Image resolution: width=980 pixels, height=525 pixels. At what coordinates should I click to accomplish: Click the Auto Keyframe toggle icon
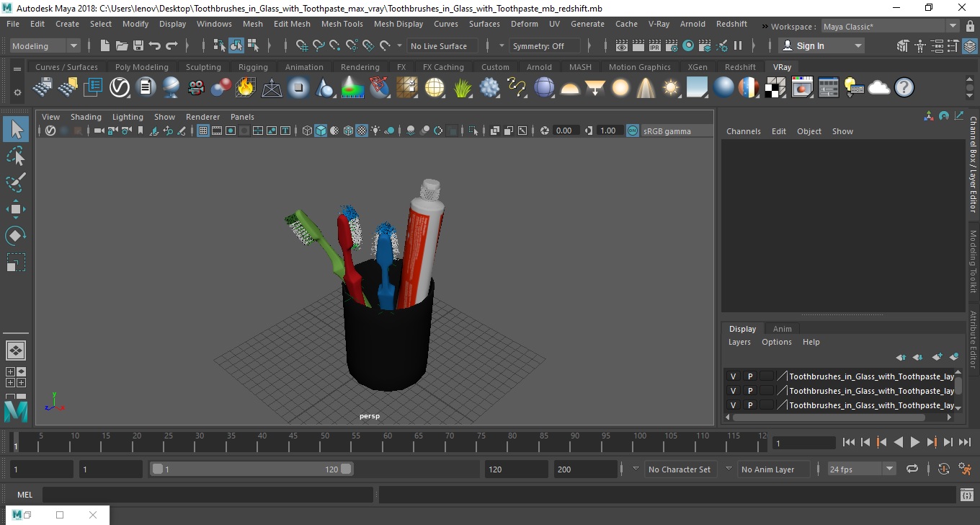pyautogui.click(x=944, y=469)
